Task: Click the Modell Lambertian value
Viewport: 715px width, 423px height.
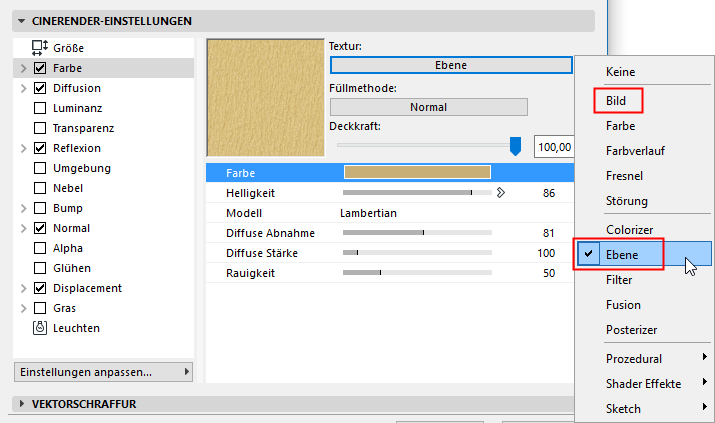Action: pos(368,213)
